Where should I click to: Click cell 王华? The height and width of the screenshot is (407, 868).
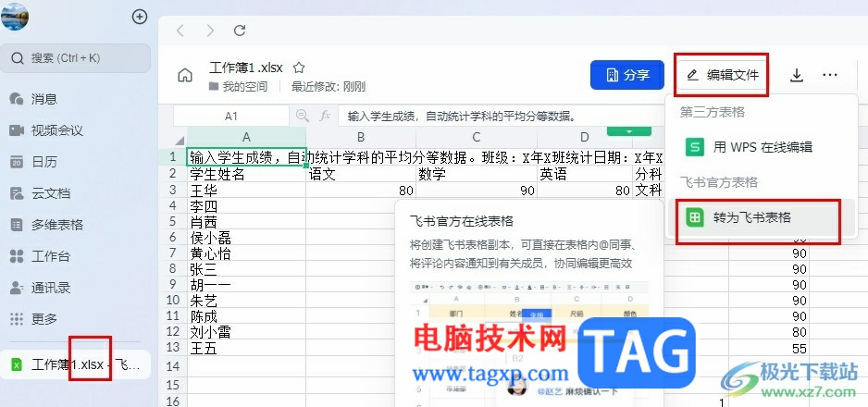coord(246,191)
